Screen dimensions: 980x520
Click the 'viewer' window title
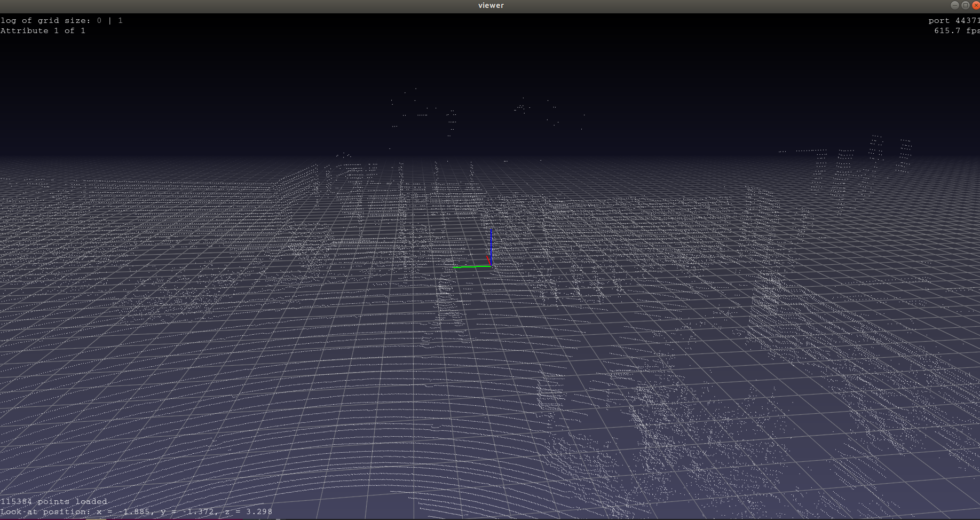pos(491,5)
